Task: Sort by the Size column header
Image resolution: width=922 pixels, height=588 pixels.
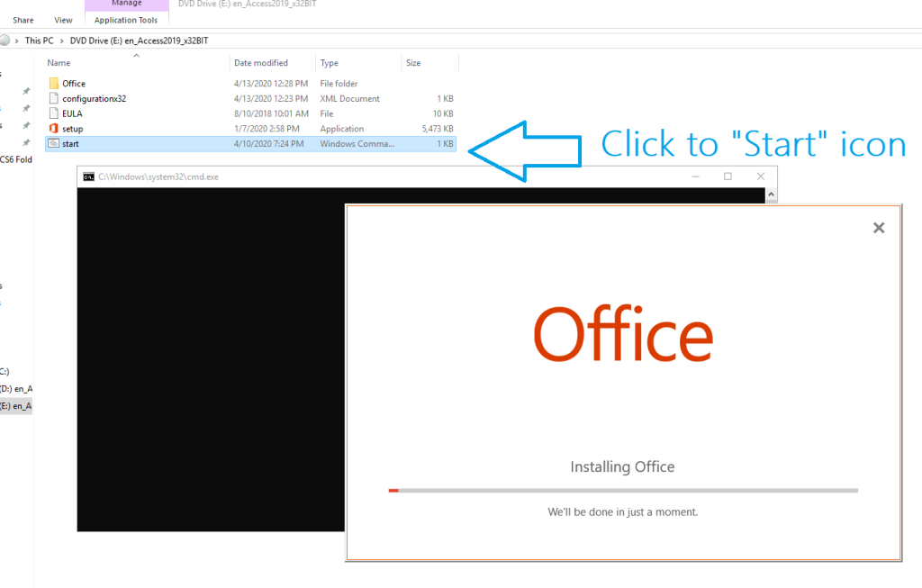Action: tap(413, 63)
